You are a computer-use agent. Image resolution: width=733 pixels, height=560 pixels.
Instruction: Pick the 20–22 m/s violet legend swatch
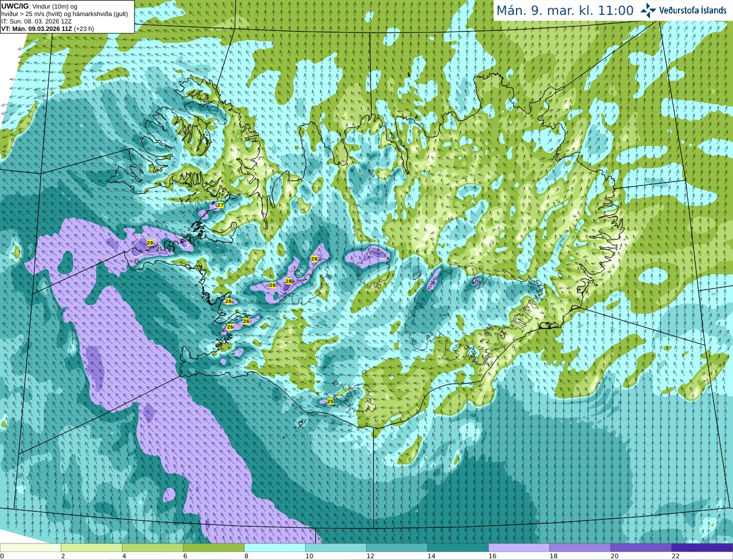(641, 547)
